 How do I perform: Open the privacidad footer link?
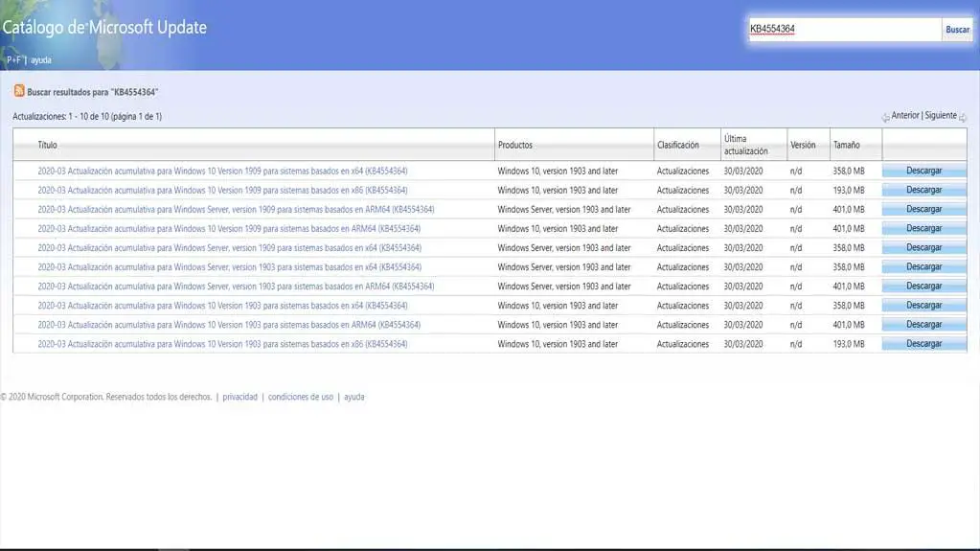coord(240,397)
